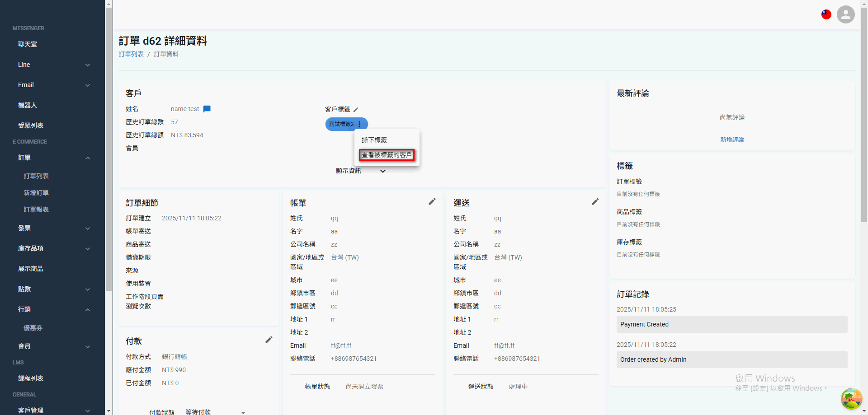The image size is (868, 415).
Task: Expand 顯示資訊 customer details
Action: tap(361, 171)
